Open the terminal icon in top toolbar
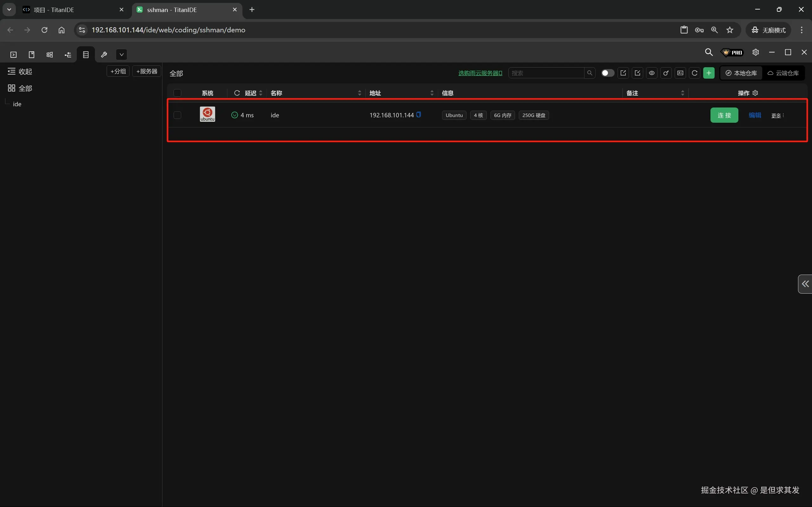The width and height of the screenshot is (812, 507). (x=13, y=55)
